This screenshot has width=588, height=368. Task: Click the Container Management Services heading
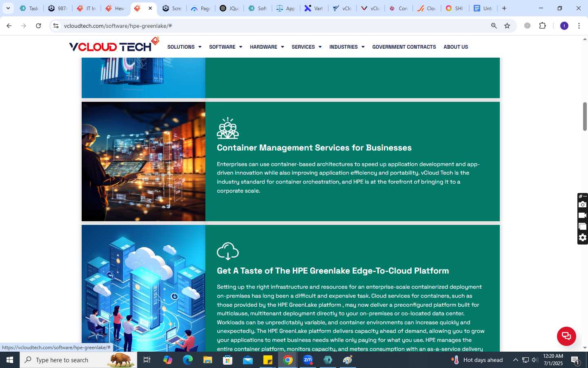click(314, 148)
